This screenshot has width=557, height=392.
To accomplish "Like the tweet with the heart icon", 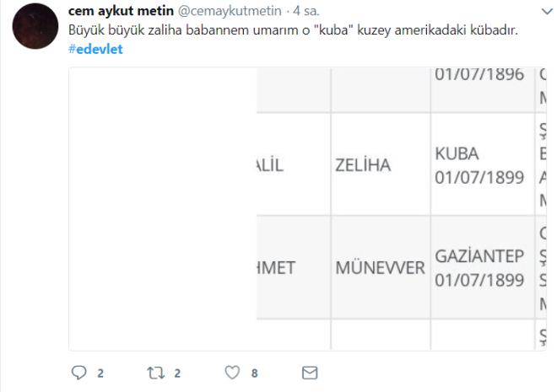I will pos(232,372).
